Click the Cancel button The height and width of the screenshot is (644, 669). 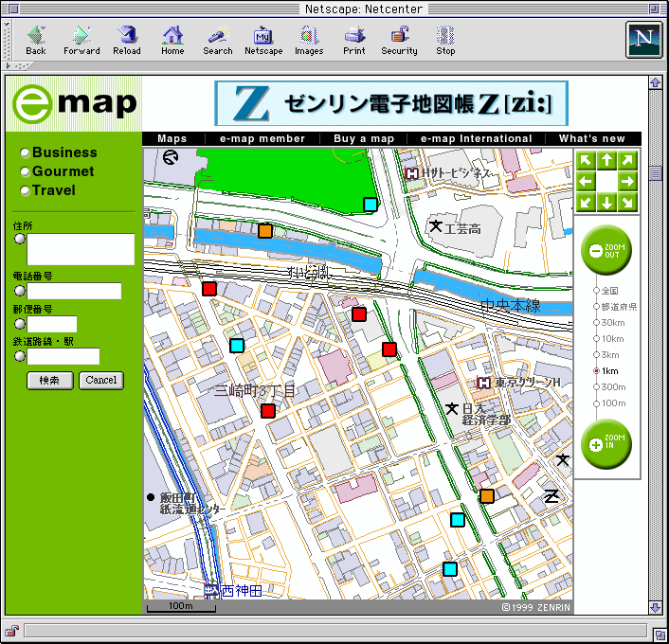click(101, 380)
